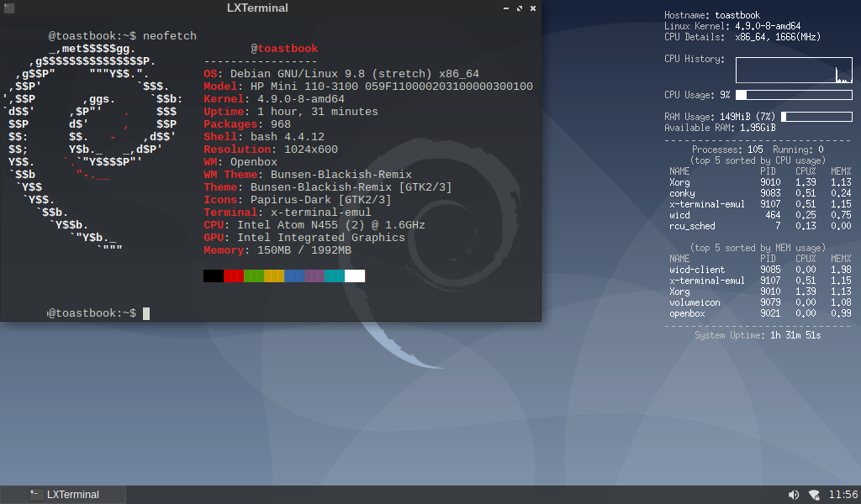The width and height of the screenshot is (861, 504).
Task: Click the cyan swatch in neofetch palette
Action: (x=335, y=276)
